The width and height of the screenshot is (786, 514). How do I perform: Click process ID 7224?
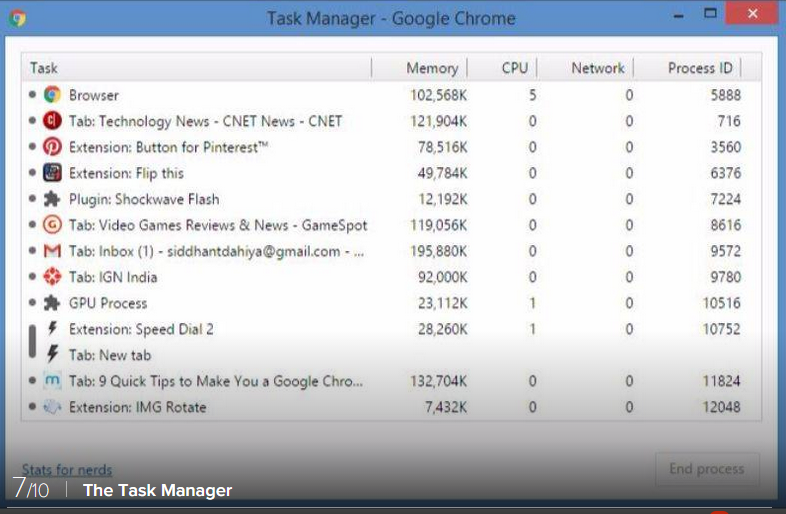(x=725, y=199)
